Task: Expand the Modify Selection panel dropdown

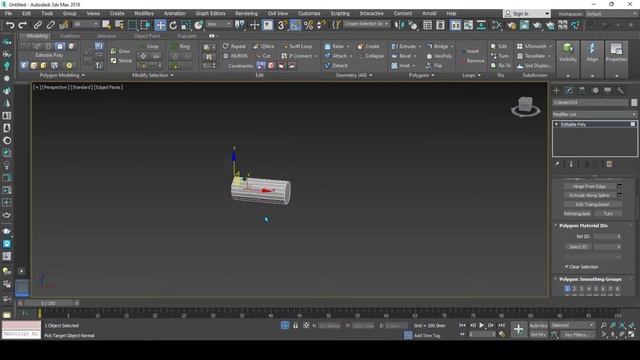Action: coord(172,75)
